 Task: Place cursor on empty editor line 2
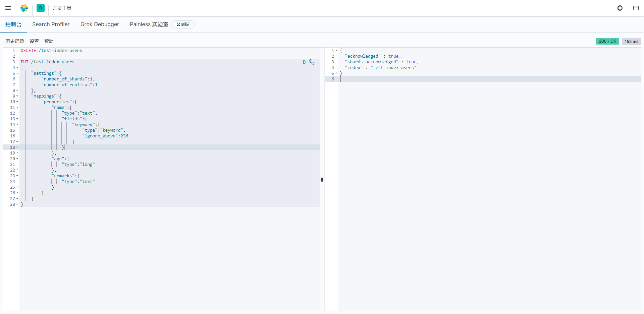coord(169,56)
